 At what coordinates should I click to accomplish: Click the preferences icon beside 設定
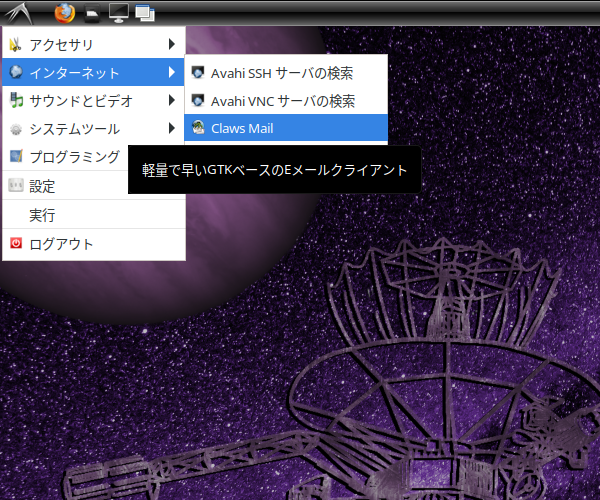pyautogui.click(x=16, y=185)
